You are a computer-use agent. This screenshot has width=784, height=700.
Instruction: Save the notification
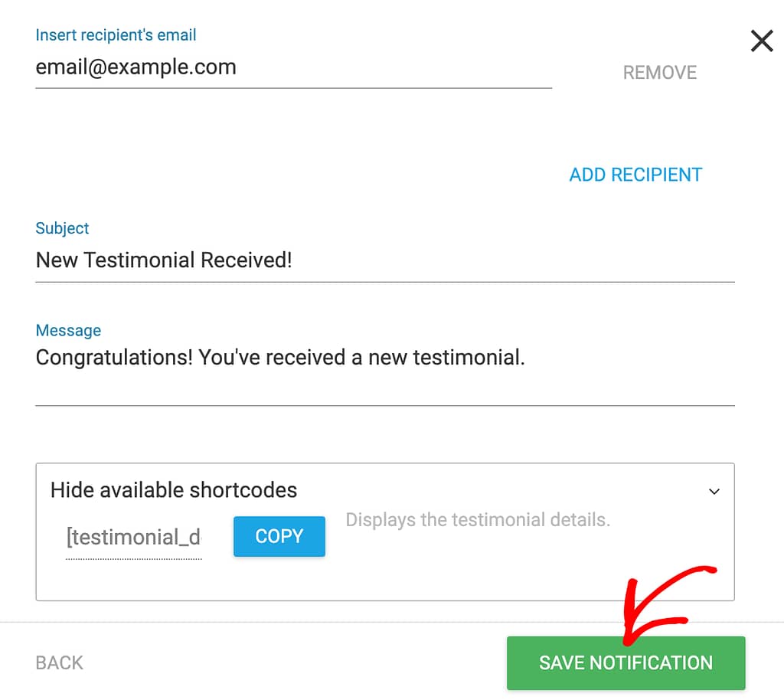626,662
